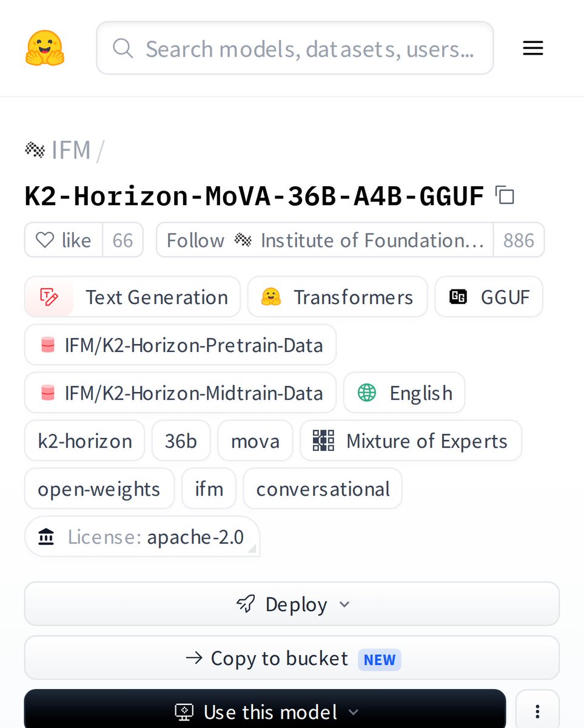Click the model title K2-Horizon-MoVA-36B-A4B-GGUF

pos(255,196)
